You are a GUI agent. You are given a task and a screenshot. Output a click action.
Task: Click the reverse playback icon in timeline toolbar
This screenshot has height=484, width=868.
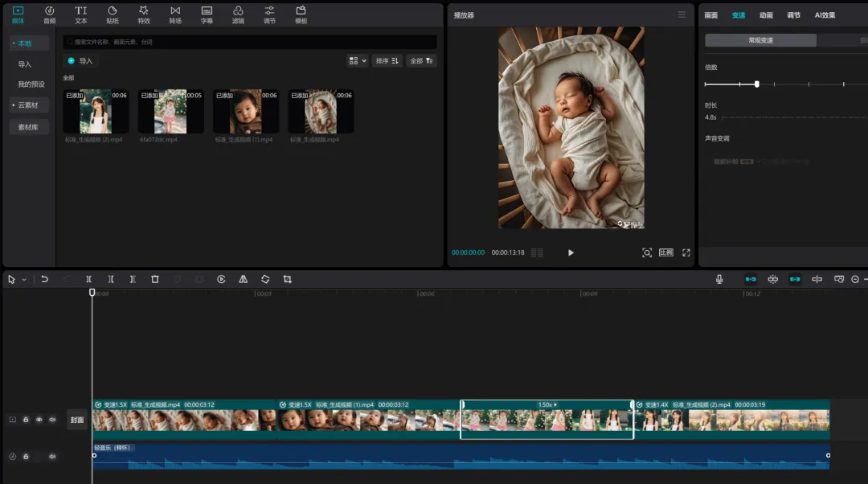point(221,279)
